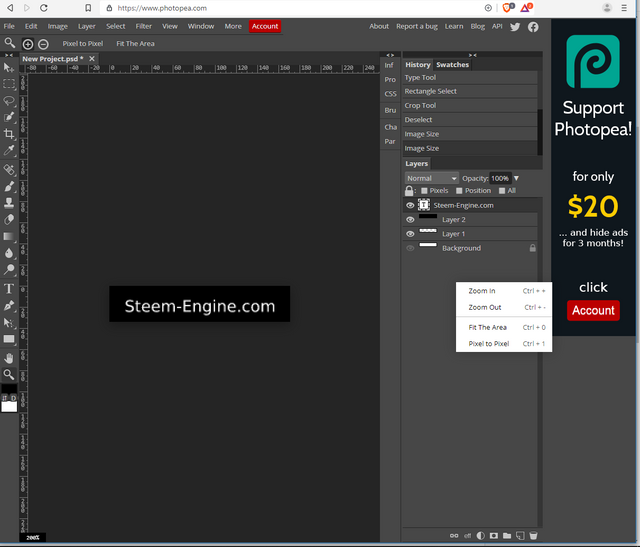Expand the CSS side panel
Image resolution: width=640 pixels, height=547 pixels.
click(390, 94)
